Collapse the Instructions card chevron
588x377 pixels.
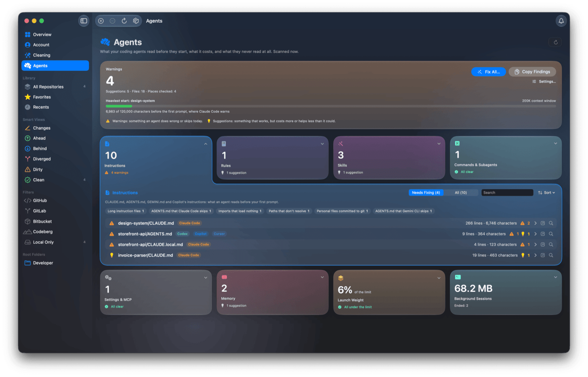206,144
